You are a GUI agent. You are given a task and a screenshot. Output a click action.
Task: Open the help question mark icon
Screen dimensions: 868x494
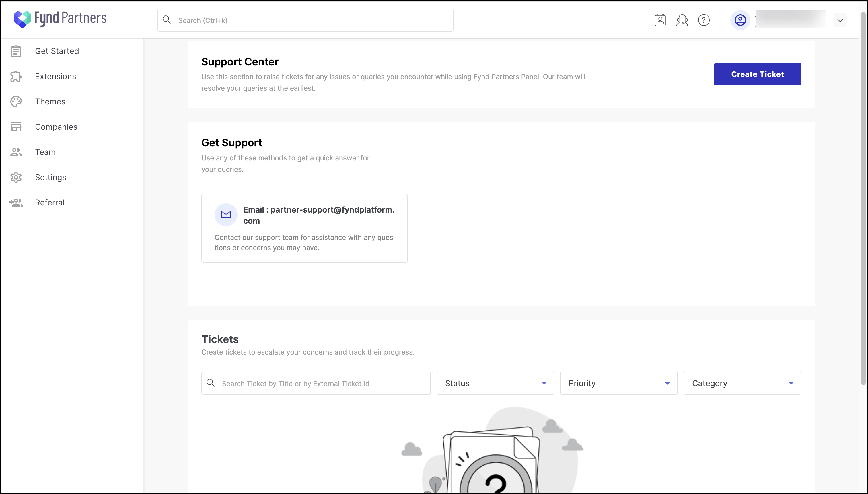[x=703, y=20]
